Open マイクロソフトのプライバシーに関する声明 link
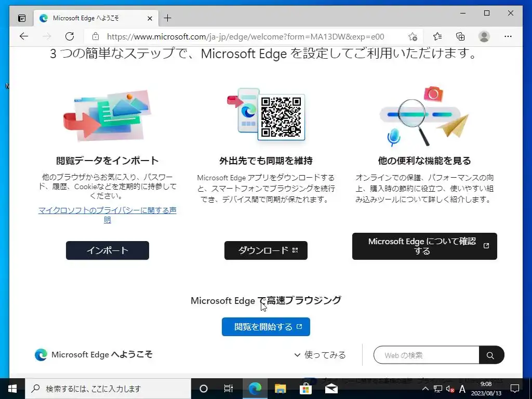532x399 pixels. [x=107, y=215]
